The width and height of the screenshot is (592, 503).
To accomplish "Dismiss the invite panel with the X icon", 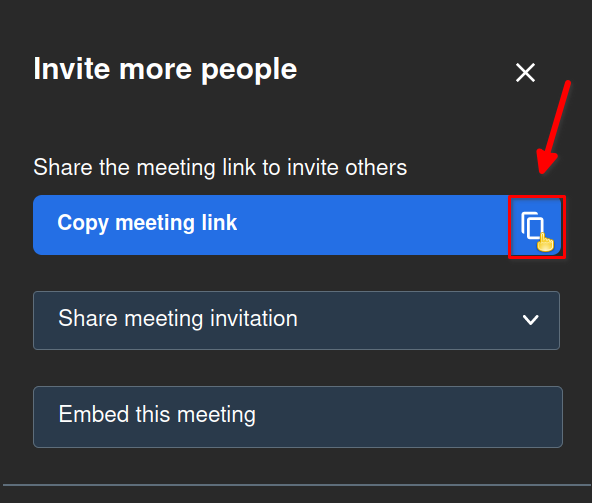I will point(525,73).
